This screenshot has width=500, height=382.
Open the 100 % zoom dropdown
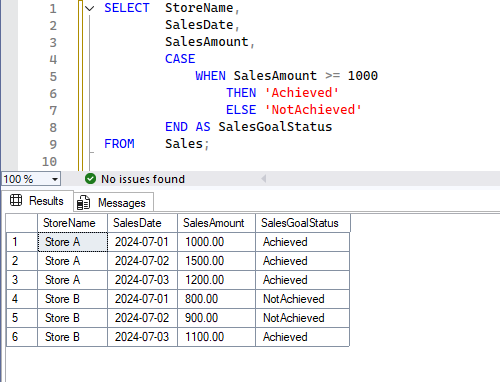(x=55, y=179)
